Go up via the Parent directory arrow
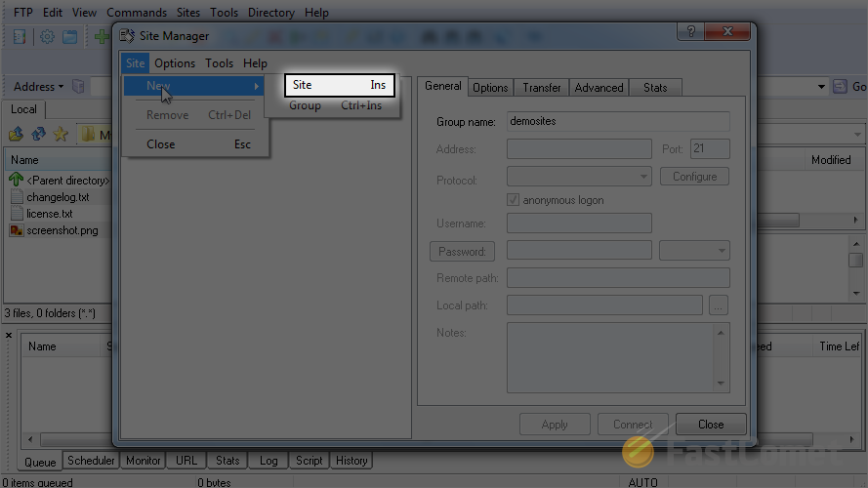This screenshot has height=488, width=868. tap(16, 180)
